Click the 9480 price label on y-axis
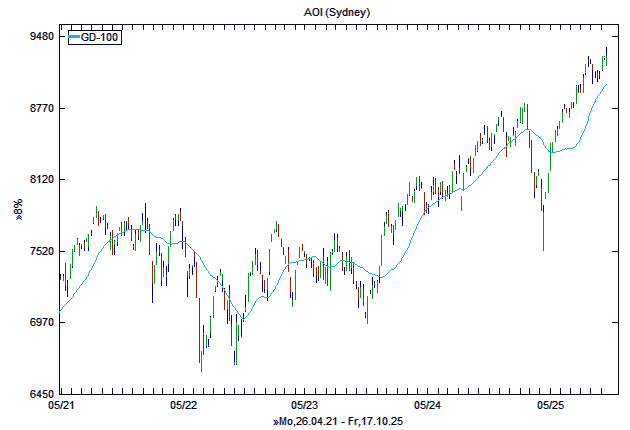Image resolution: width=630 pixels, height=430 pixels. [41, 36]
